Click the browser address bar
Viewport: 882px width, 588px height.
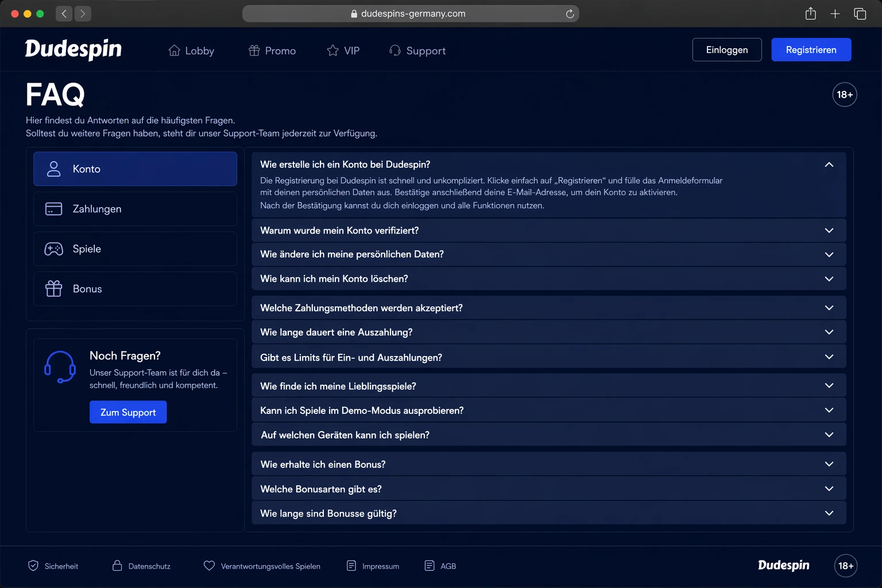coord(411,14)
